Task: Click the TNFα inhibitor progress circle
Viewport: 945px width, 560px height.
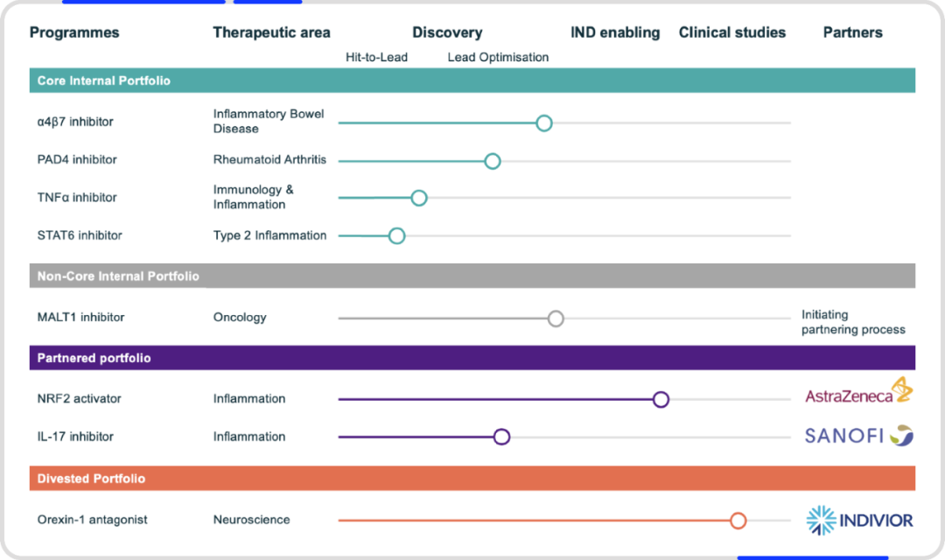Action: (419, 198)
